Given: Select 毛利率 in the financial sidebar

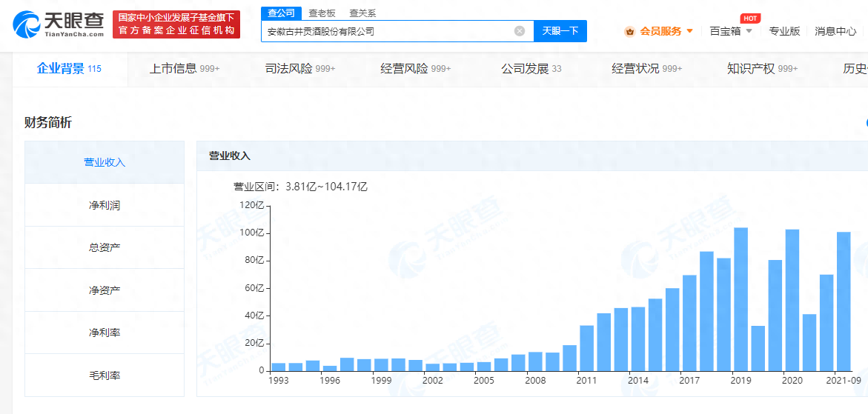Looking at the screenshot, I should pos(105,375).
